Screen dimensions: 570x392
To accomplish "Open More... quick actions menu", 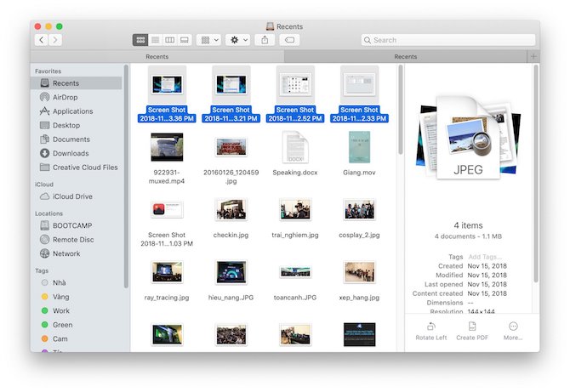I will 513,331.
